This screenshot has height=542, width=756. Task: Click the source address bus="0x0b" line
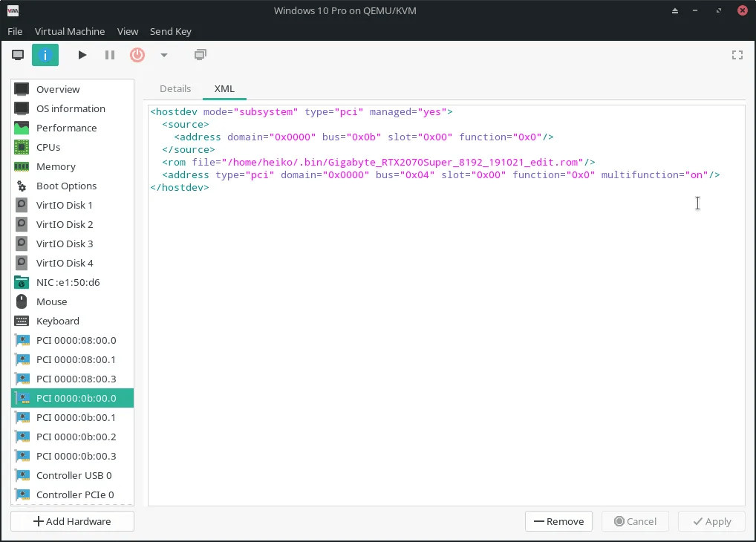coord(364,137)
